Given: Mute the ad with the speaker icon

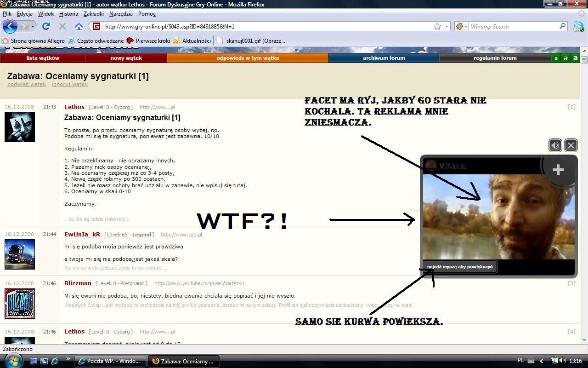Looking at the screenshot, I should tap(555, 145).
